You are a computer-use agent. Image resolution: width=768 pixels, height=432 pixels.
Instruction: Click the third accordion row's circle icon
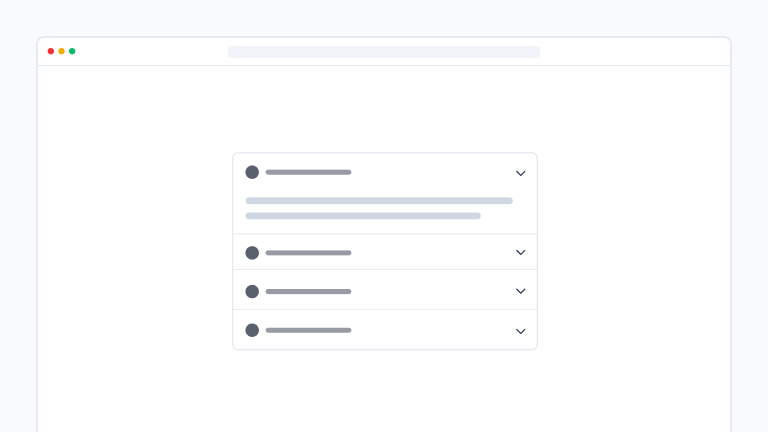tap(252, 292)
